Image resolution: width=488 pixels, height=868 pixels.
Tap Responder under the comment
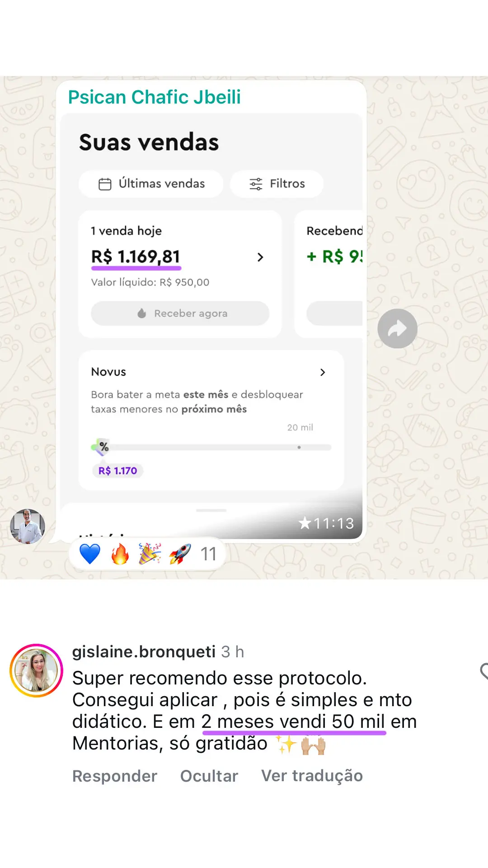click(115, 776)
